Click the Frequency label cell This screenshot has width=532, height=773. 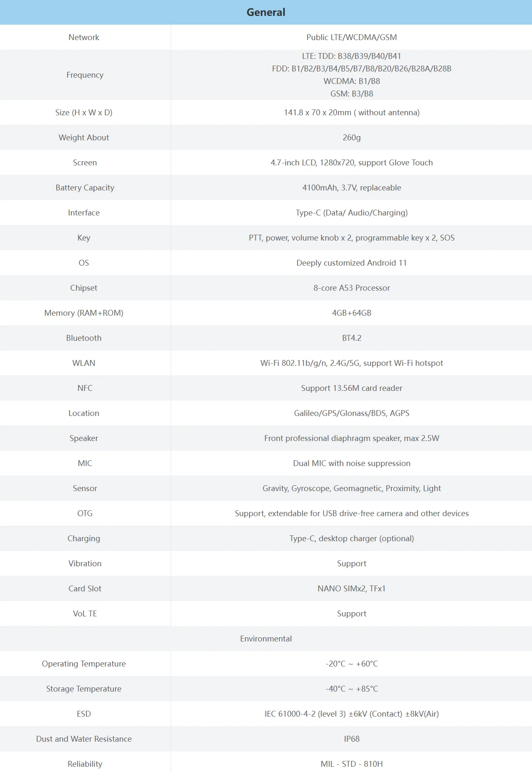(x=85, y=75)
